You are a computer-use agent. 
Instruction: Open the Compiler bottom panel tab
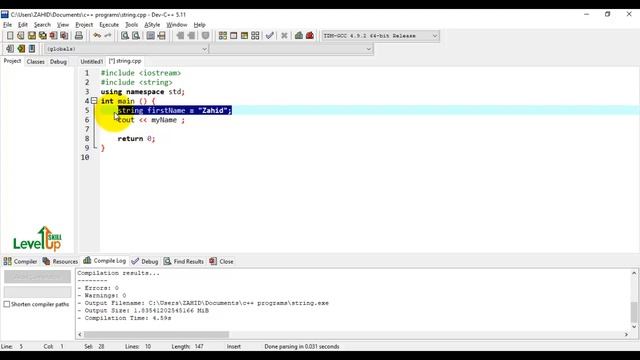pos(20,261)
